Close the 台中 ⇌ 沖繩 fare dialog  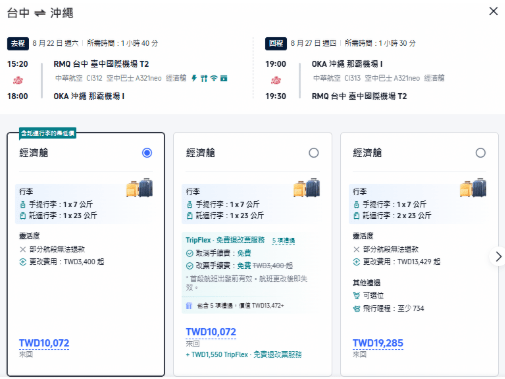point(493,11)
